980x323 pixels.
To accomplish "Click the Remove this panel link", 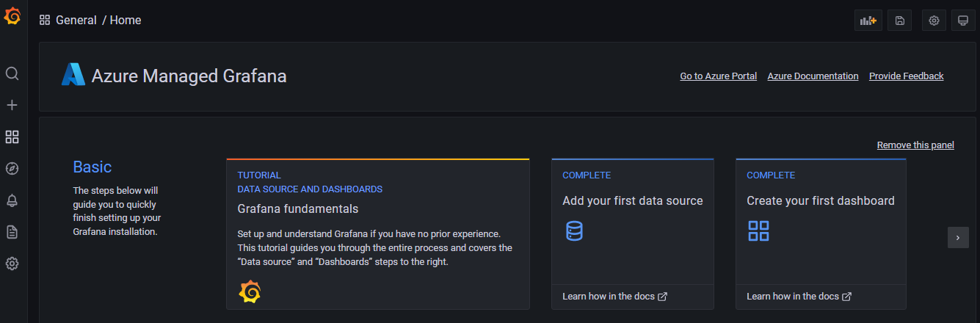I will coord(915,145).
